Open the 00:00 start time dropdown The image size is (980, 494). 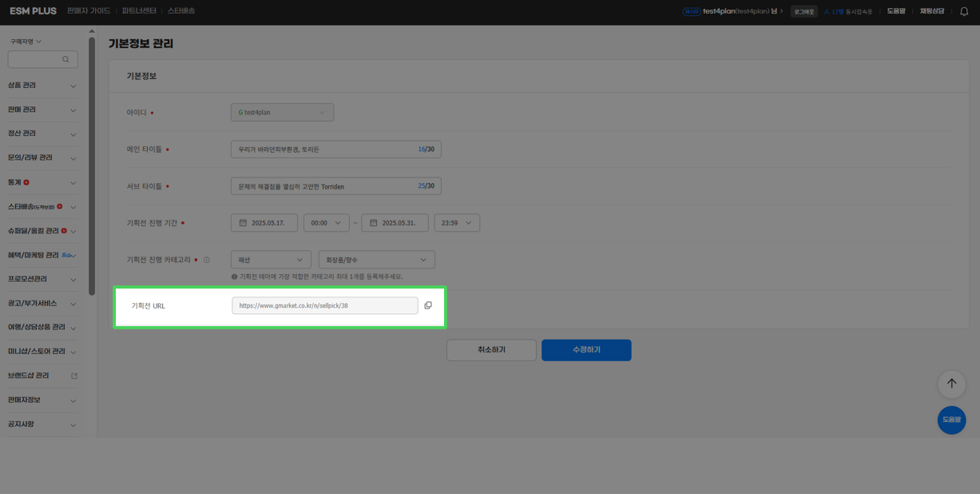[327, 223]
